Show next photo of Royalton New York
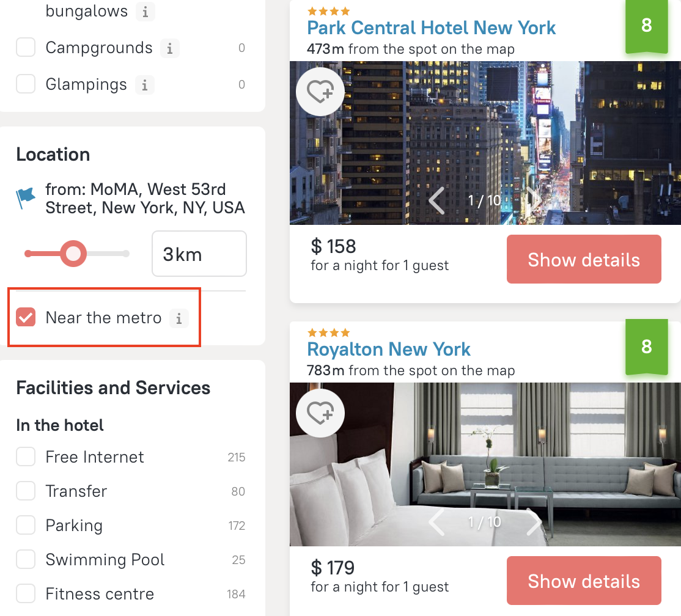This screenshot has width=681, height=616. 534,522
